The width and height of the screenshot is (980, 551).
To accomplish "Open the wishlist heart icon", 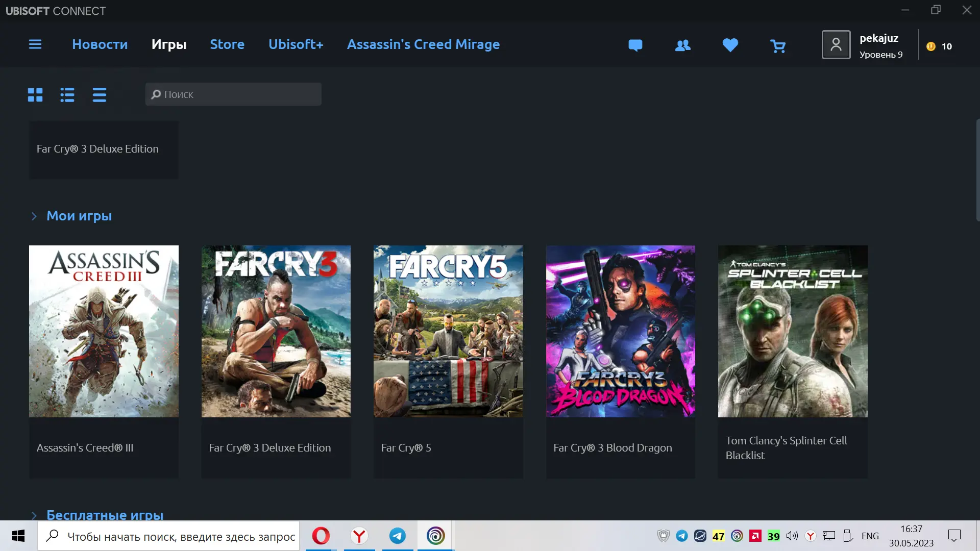I will pos(730,45).
